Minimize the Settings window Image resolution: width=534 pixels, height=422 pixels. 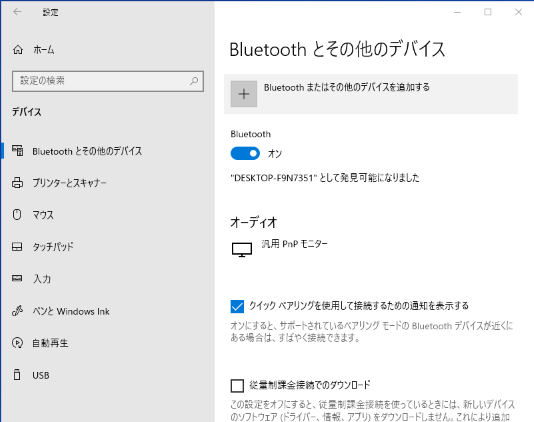tap(457, 12)
